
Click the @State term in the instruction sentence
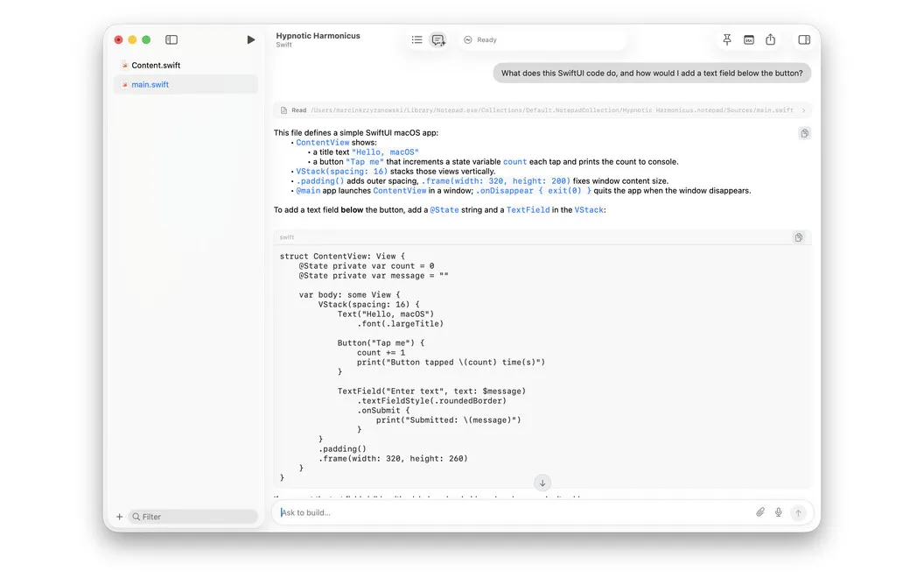444,210
